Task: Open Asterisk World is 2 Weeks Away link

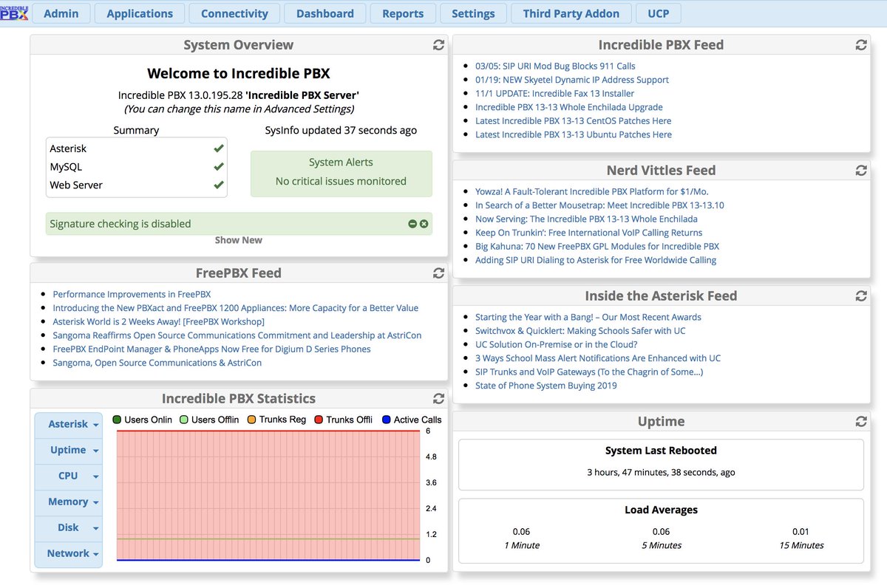Action: pyautogui.click(x=158, y=321)
